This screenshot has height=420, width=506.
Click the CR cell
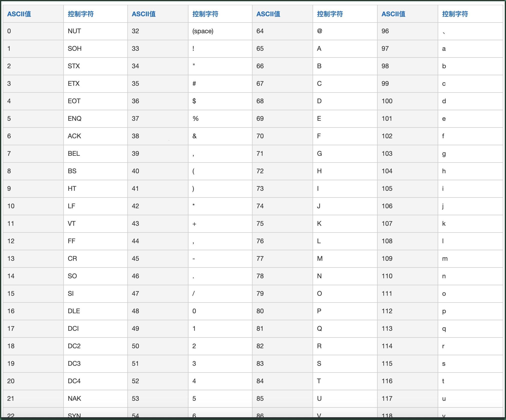(96, 259)
